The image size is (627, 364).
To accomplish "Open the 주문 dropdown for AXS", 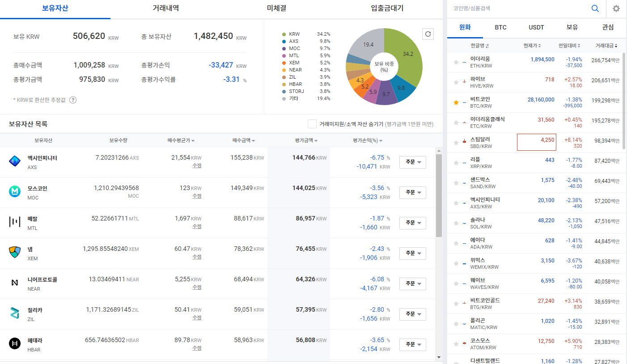I will pos(413,162).
